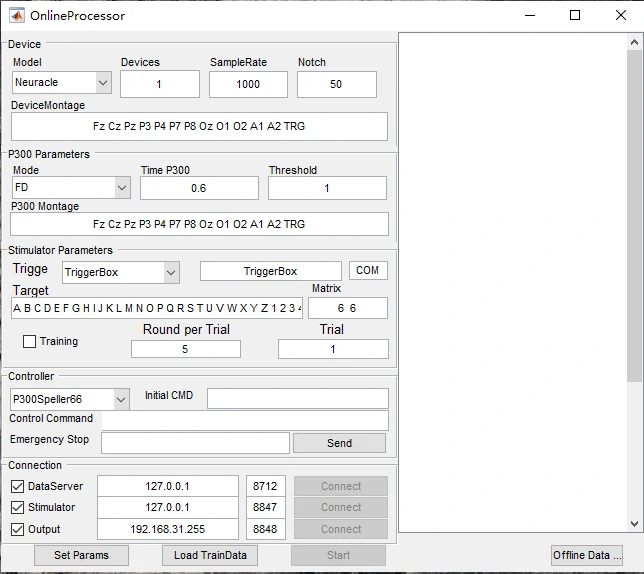The image size is (644, 574).
Task: Enable the Training checkbox
Action: 30,342
